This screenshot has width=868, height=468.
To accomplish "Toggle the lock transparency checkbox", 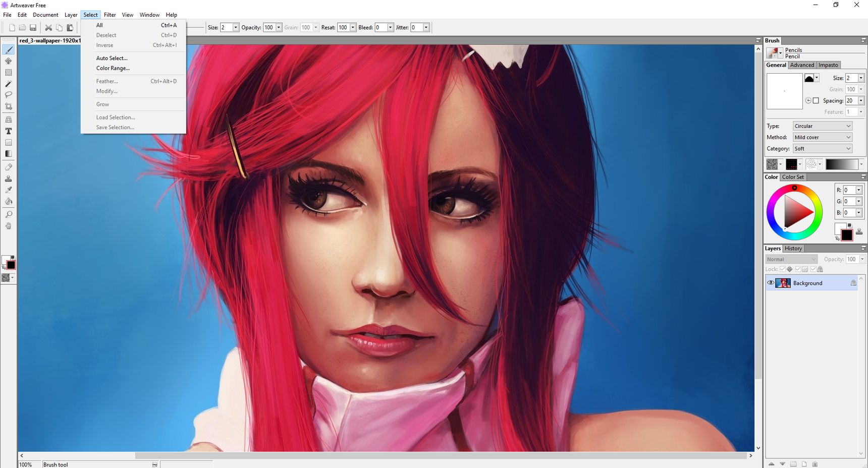I will [x=782, y=269].
